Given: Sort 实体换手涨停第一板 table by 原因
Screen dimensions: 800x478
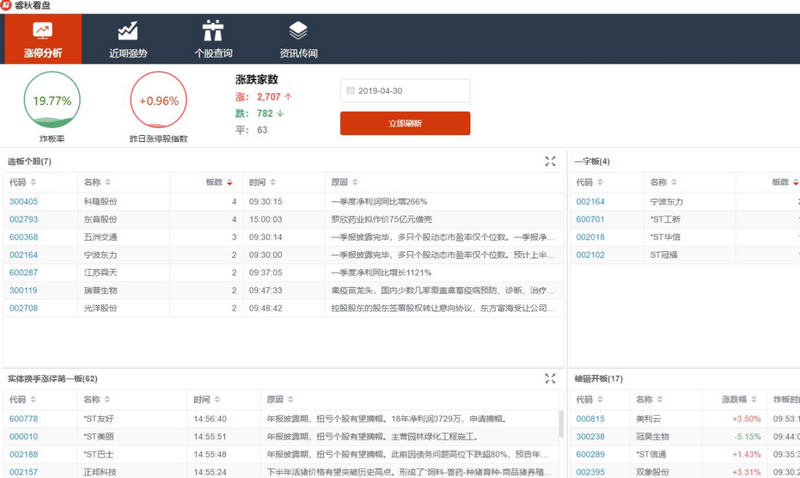Looking at the screenshot, I should coord(291,399).
